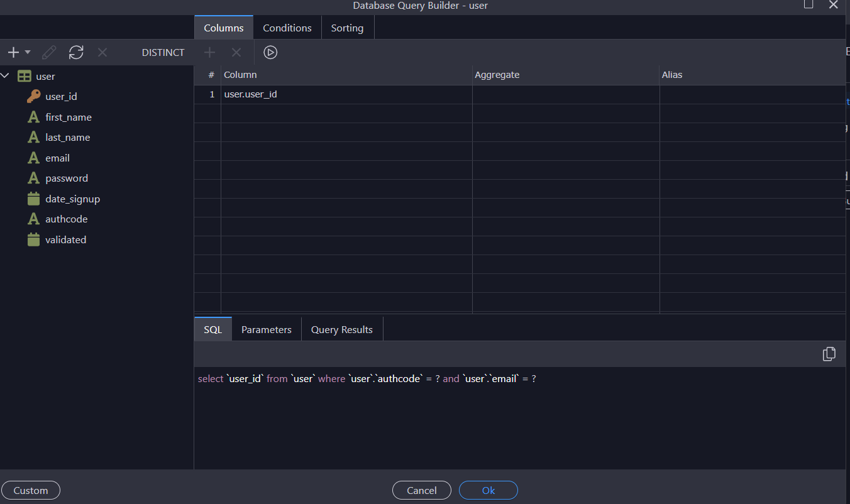Click the add column plus icon

[x=210, y=53]
